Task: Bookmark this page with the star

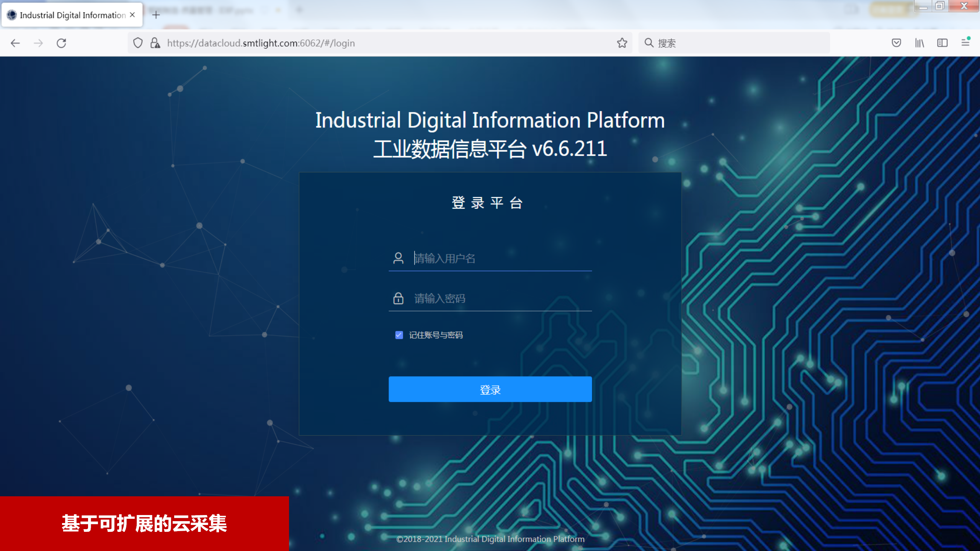Action: [x=622, y=43]
